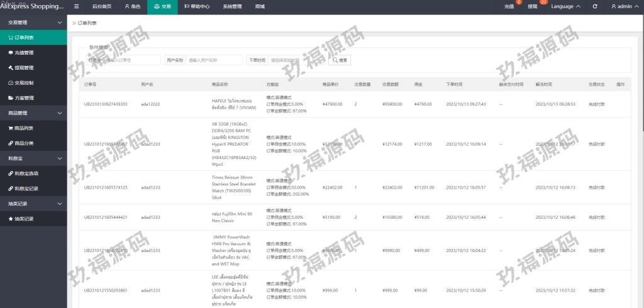The image size is (644, 308).
Task: Select order number UB2310121605444421
Action: (x=106, y=217)
